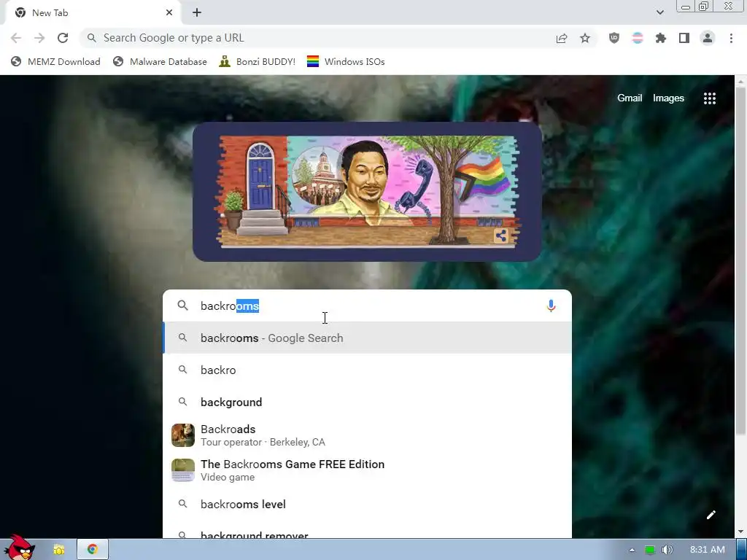Click the doodle share icon
This screenshot has height=560, width=747.
coord(500,236)
